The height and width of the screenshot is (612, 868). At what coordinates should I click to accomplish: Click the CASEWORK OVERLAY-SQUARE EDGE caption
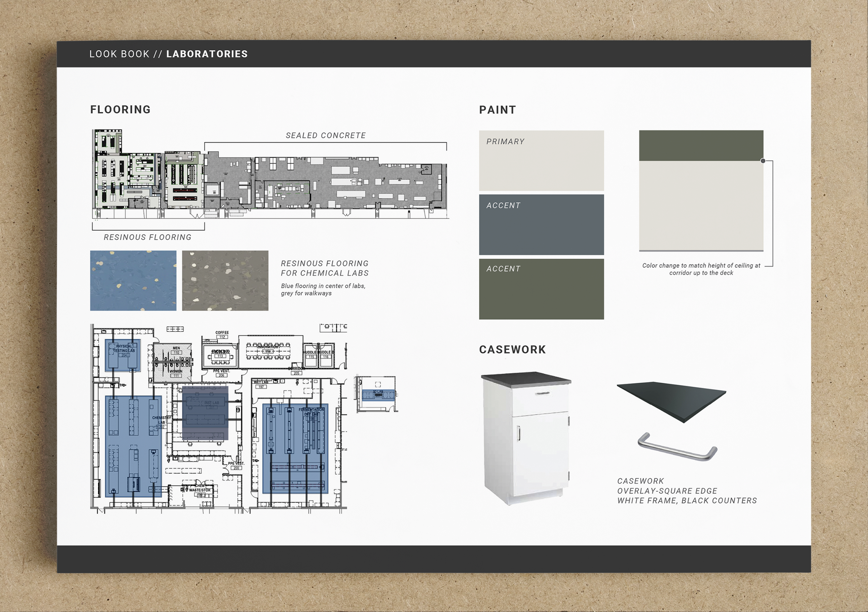click(687, 491)
